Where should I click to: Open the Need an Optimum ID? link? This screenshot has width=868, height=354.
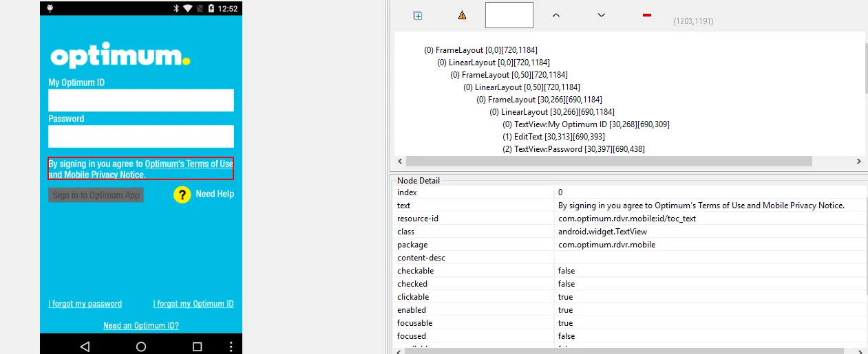[x=141, y=326]
